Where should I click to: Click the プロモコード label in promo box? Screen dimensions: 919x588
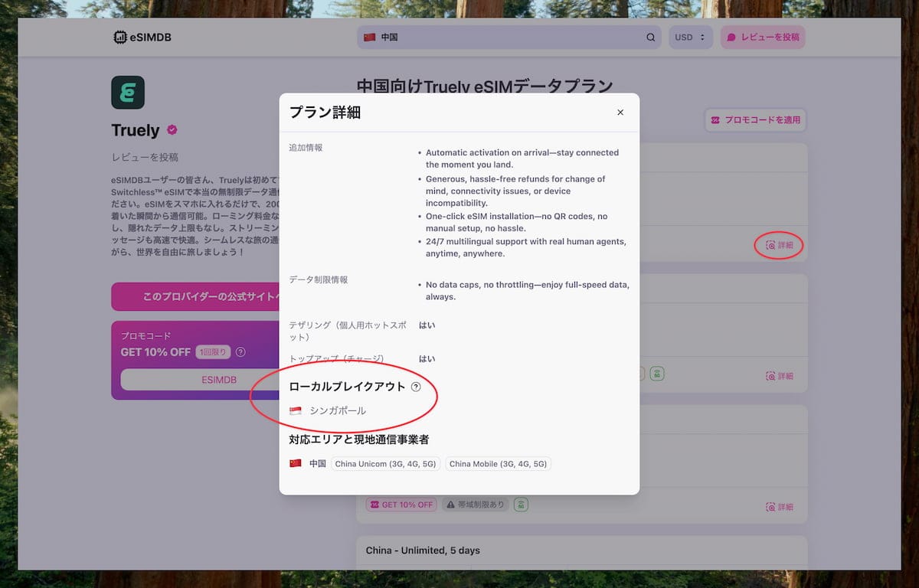pyautogui.click(x=146, y=336)
